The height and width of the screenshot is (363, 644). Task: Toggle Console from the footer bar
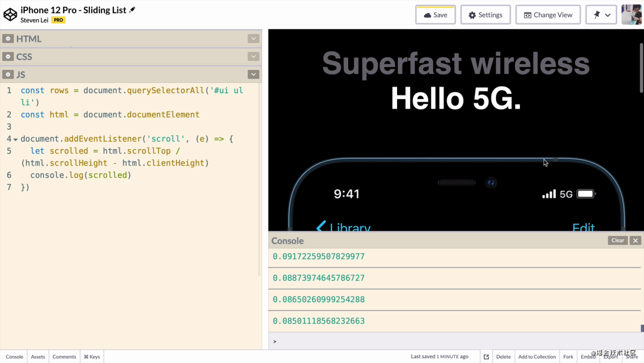pyautogui.click(x=14, y=356)
